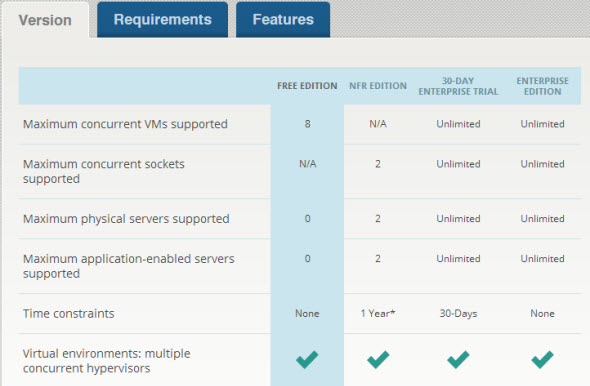Click NFR Edition's '2' for application-enabled servers
This screenshot has width=590, height=386.
[x=378, y=258]
